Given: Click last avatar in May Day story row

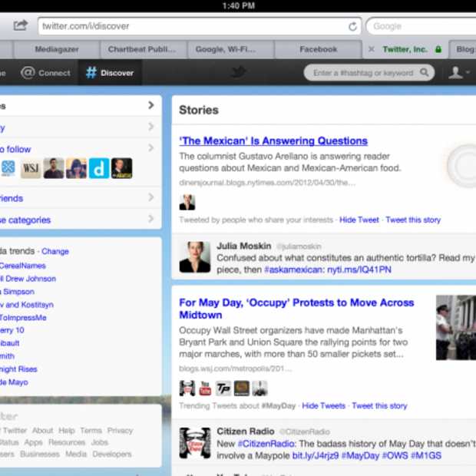Looking at the screenshot, I should pyautogui.click(x=259, y=388).
